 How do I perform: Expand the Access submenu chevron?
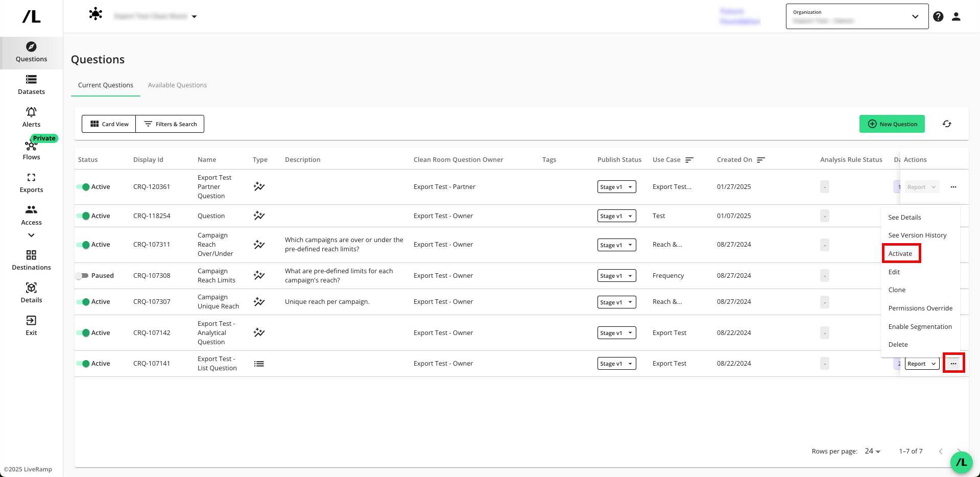pyautogui.click(x=31, y=235)
